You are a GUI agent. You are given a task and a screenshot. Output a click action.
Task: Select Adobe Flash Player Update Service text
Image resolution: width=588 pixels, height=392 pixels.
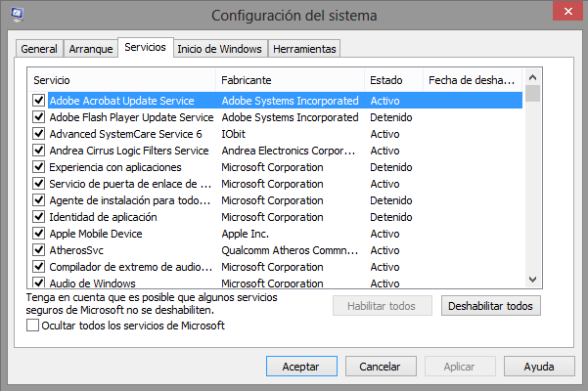[x=131, y=117]
